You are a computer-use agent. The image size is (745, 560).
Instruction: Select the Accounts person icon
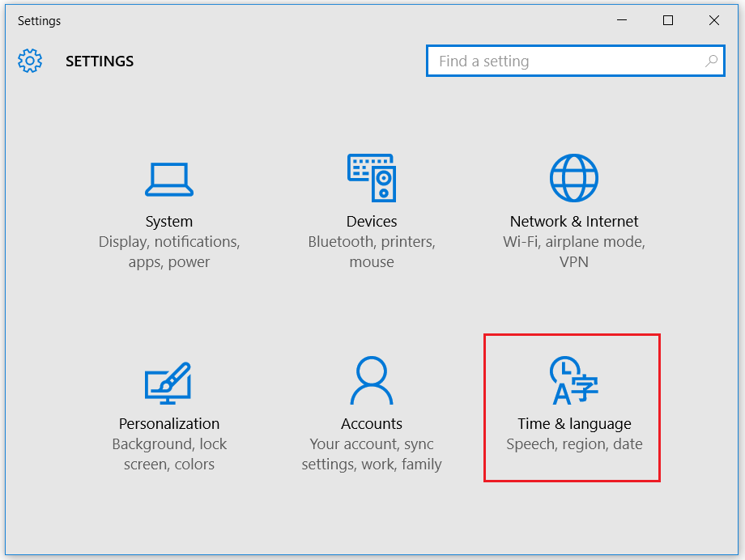pos(372,380)
